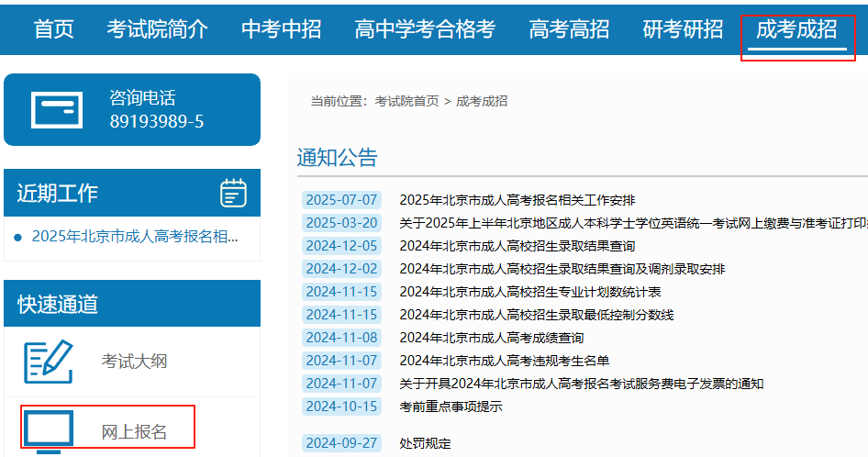Image resolution: width=868 pixels, height=457 pixels.
Task: Select the 成考成招 tab
Action: (796, 29)
